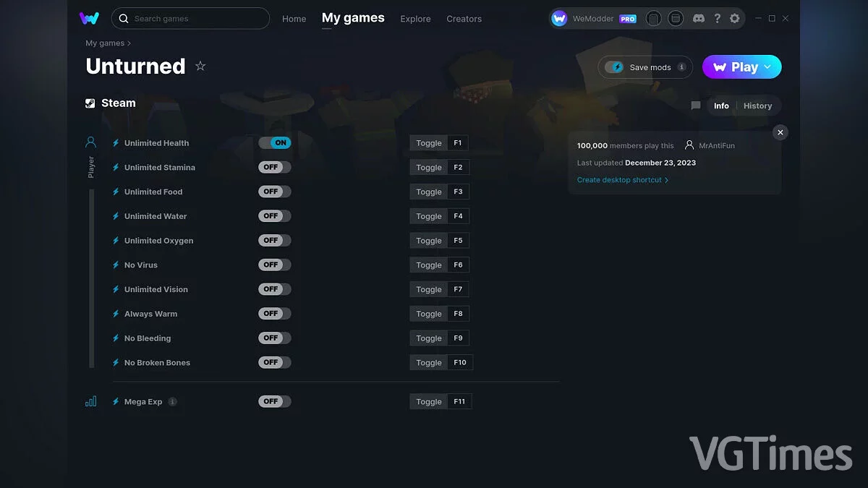The image size is (868, 488).
Task: Enable No Bleeding toggle
Action: coord(275,338)
